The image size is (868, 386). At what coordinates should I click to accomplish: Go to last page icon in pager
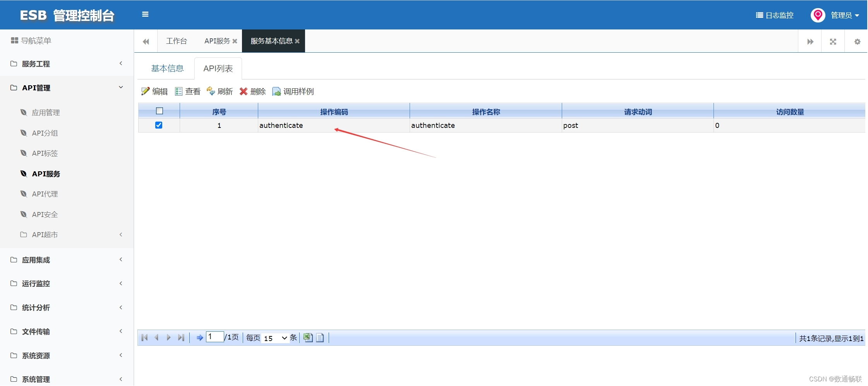[x=181, y=338]
